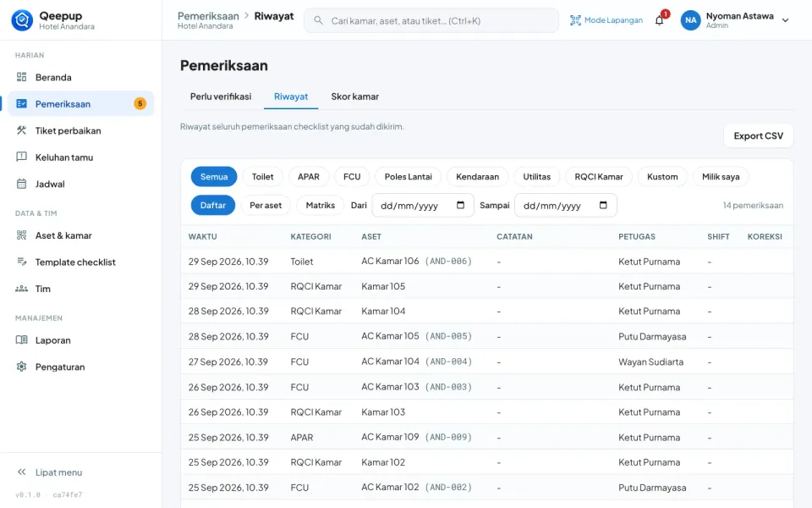Open Jadwal calendar icon in sidebar
Image resolution: width=812 pixels, height=508 pixels.
(x=21, y=184)
